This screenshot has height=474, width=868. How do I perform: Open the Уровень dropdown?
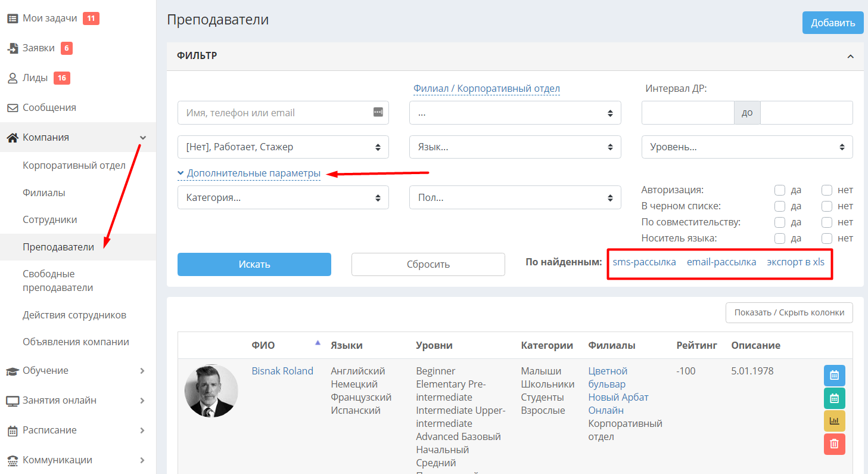[x=747, y=147]
